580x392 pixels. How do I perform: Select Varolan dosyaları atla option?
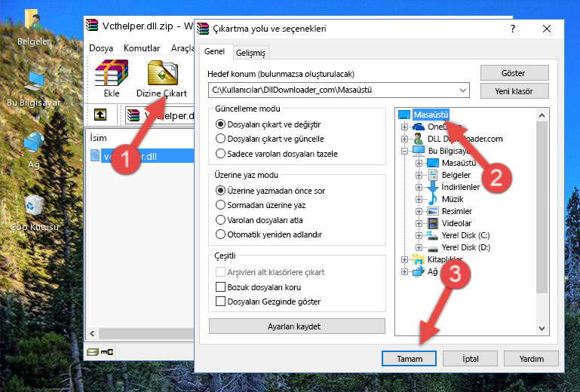tap(259, 220)
